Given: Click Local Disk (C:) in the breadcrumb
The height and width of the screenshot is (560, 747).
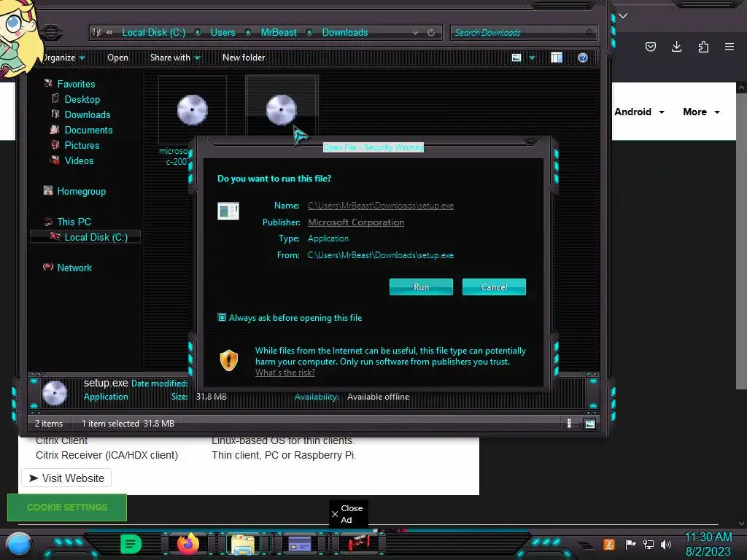Looking at the screenshot, I should coord(153,32).
